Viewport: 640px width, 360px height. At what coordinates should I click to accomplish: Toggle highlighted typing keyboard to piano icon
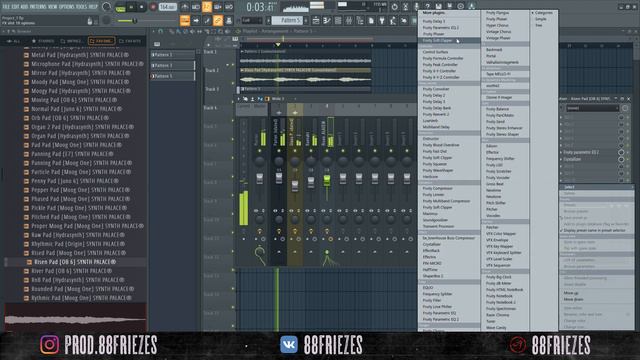(185, 20)
